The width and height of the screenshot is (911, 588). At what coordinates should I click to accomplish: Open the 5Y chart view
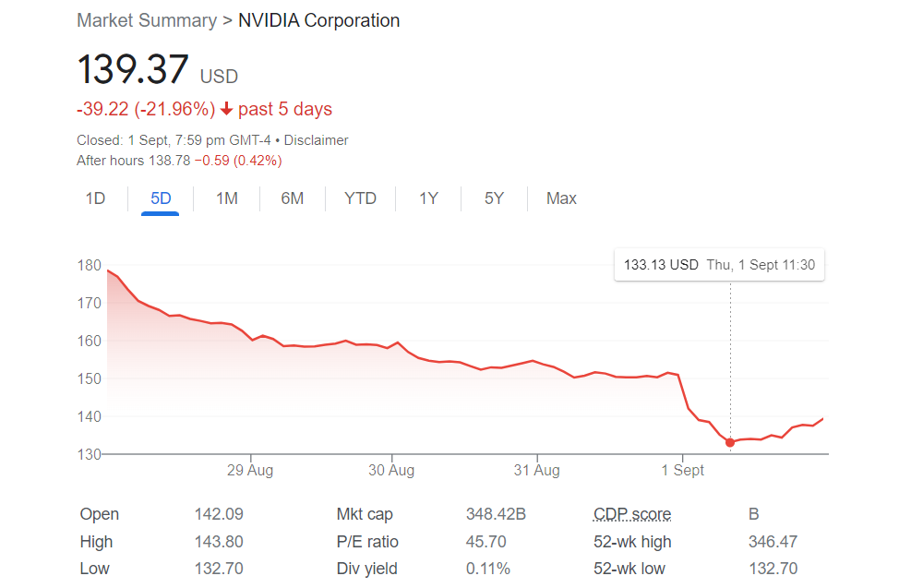click(494, 198)
